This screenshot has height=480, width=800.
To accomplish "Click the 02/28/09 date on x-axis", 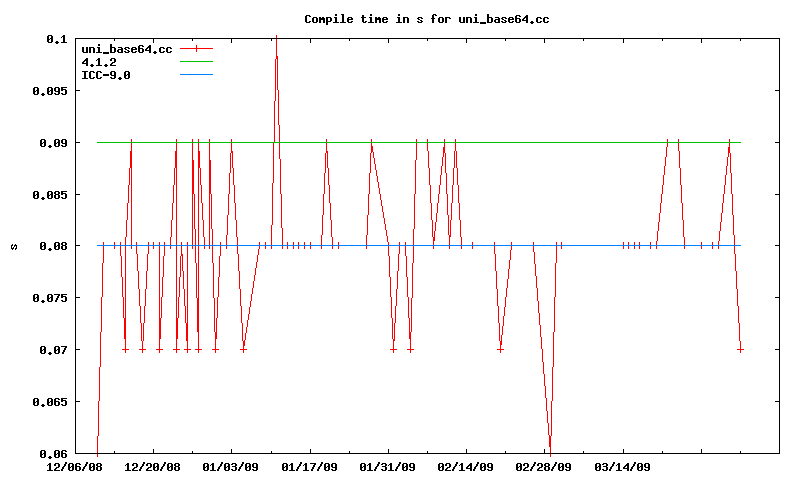I will (x=544, y=467).
